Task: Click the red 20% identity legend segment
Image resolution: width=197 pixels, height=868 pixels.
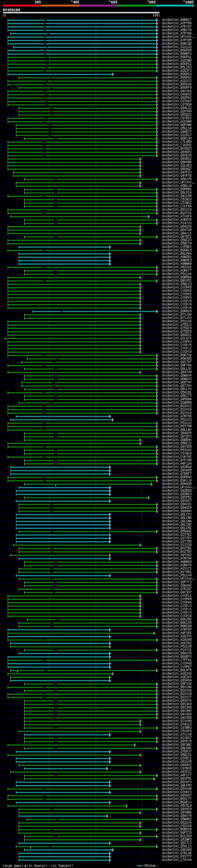Action: 22,6
